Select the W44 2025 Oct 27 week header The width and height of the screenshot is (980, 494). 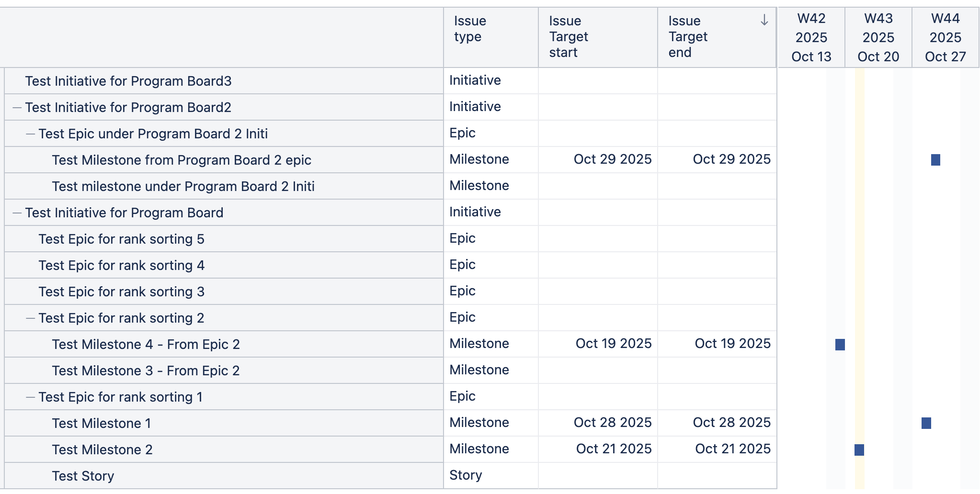[945, 38]
